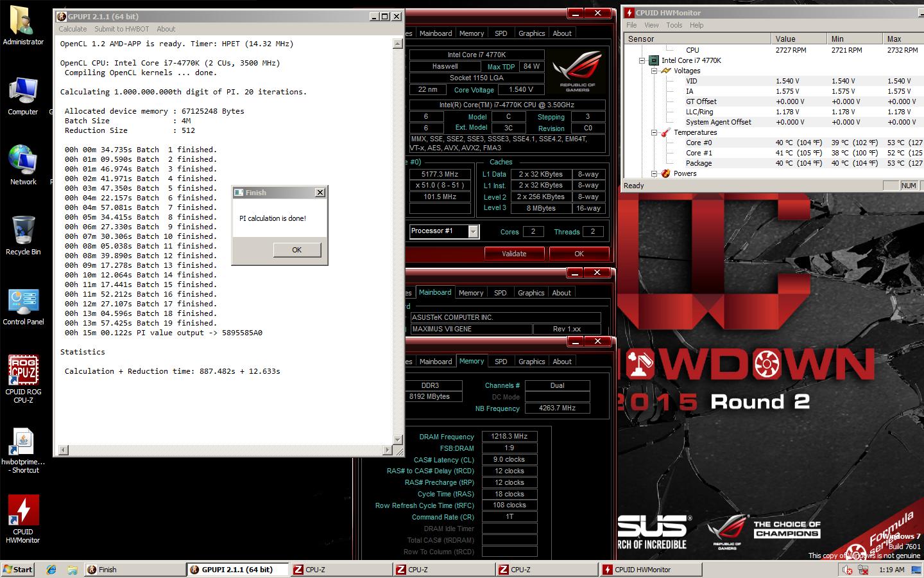Select the Memory tab in bottom CPU-Z window

[472, 361]
